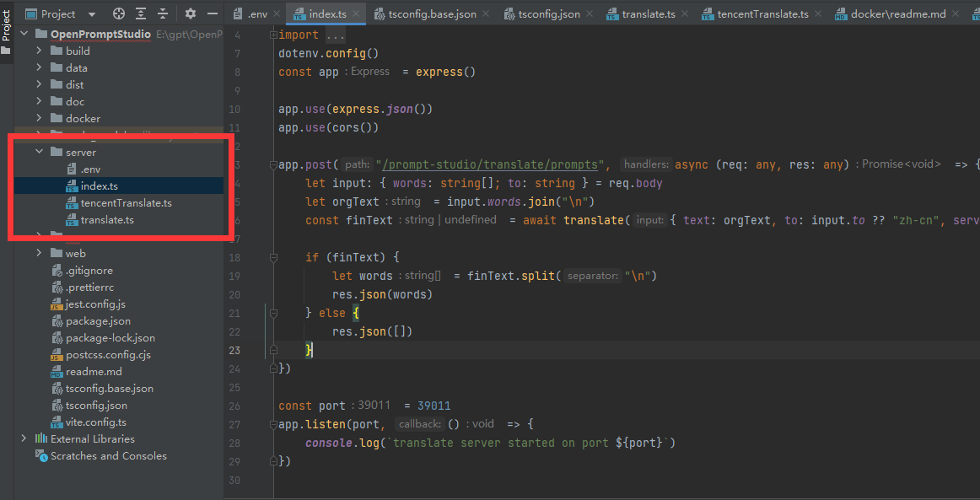Click the External Libraries node icon
This screenshot has height=500, width=980.
[40, 438]
